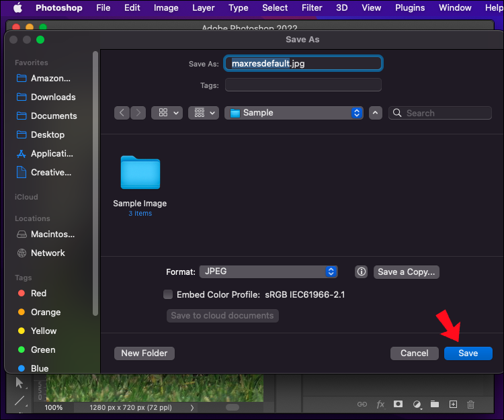Go back with the left chevron button
Image resolution: width=504 pixels, height=420 pixels.
[x=122, y=113]
